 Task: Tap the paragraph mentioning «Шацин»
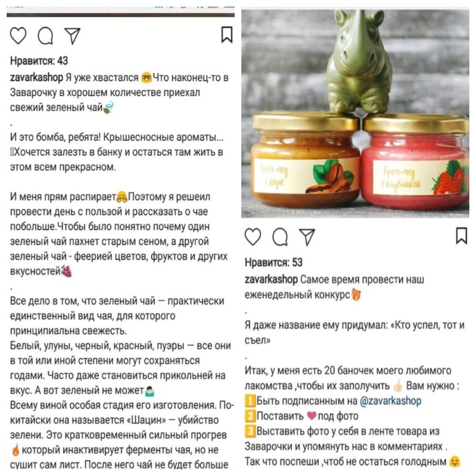(x=122, y=435)
